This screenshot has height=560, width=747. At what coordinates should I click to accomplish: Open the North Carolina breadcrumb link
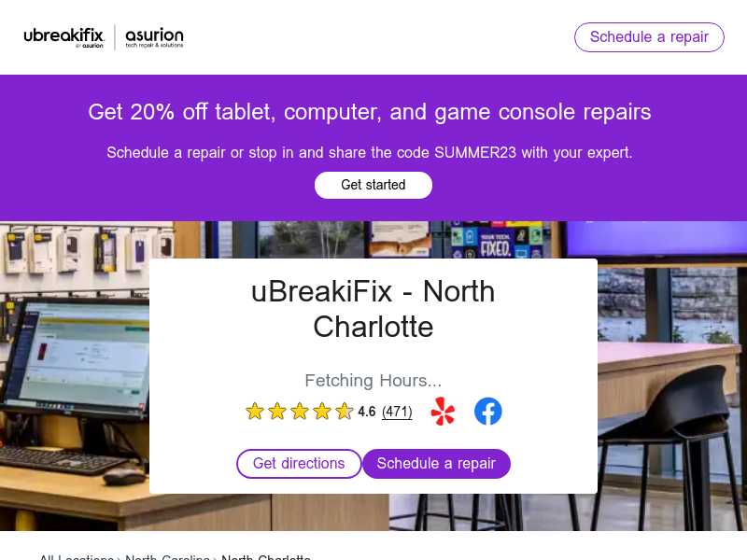167,556
